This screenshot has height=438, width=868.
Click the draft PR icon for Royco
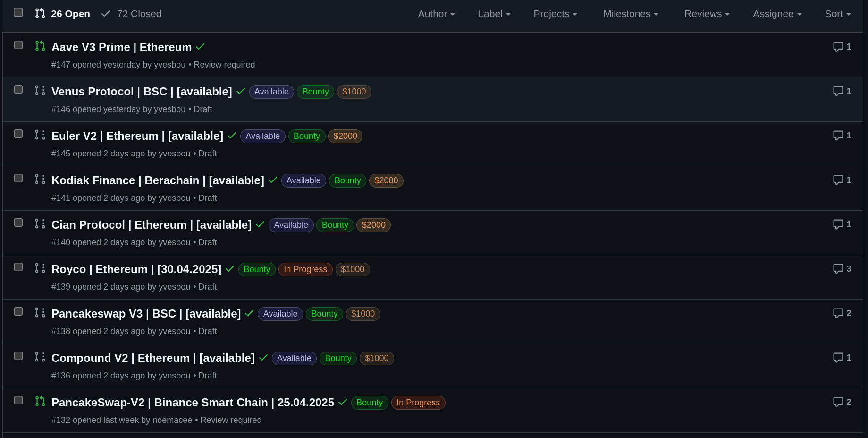tap(40, 268)
